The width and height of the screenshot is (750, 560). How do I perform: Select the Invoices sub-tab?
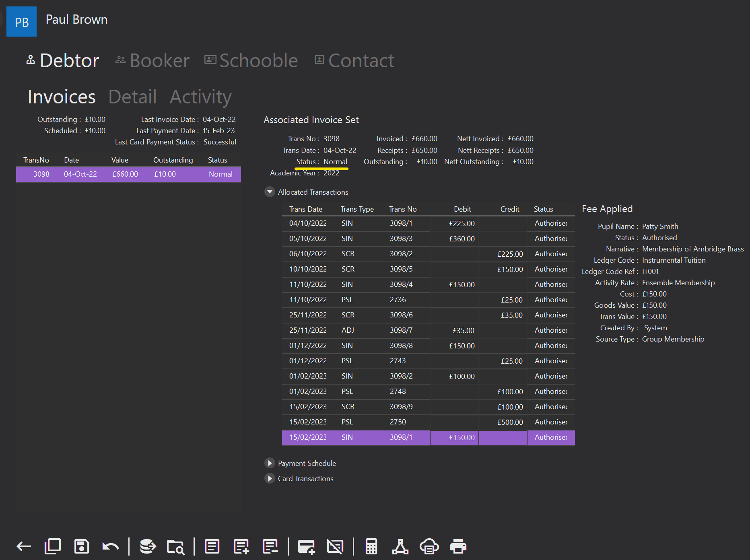[x=62, y=97]
